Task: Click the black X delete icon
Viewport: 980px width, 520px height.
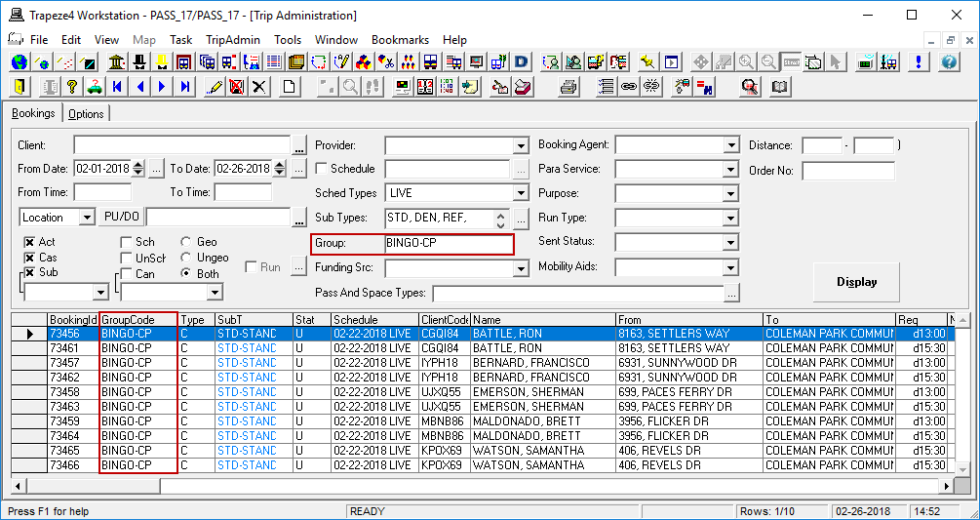Action: click(x=258, y=87)
